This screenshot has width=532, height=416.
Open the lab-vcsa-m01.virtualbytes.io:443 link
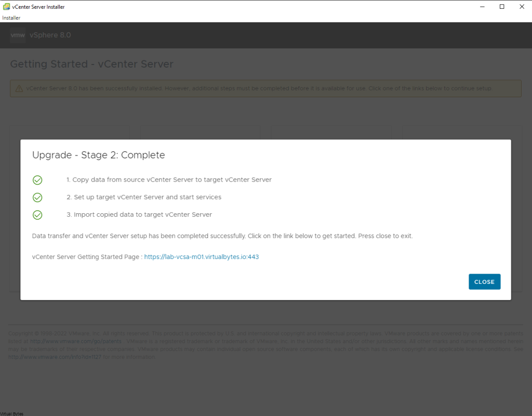pyautogui.click(x=201, y=257)
